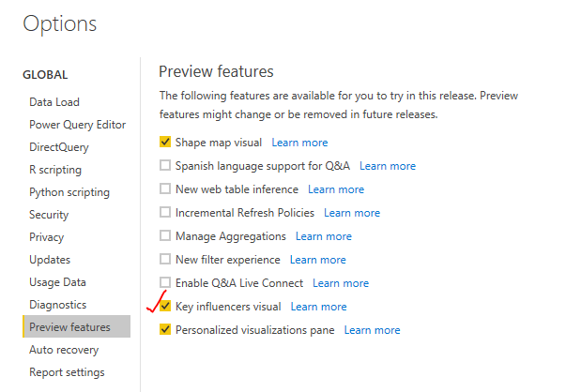Screen dimensions: 566x392
Task: Disable Personalized visualizations pane checkbox
Action: point(165,329)
